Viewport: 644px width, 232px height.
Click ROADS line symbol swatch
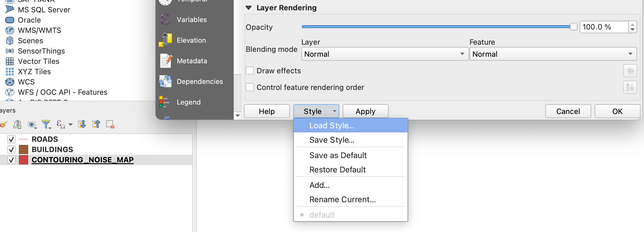tap(24, 139)
